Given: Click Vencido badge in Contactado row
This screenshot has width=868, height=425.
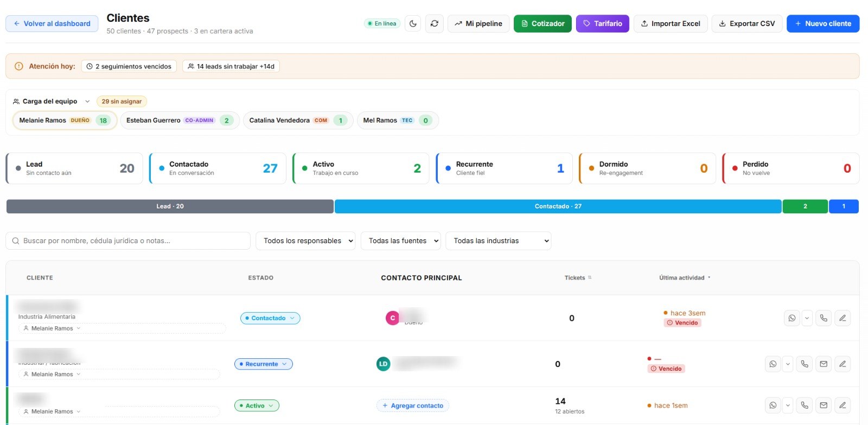Looking at the screenshot, I should [682, 322].
